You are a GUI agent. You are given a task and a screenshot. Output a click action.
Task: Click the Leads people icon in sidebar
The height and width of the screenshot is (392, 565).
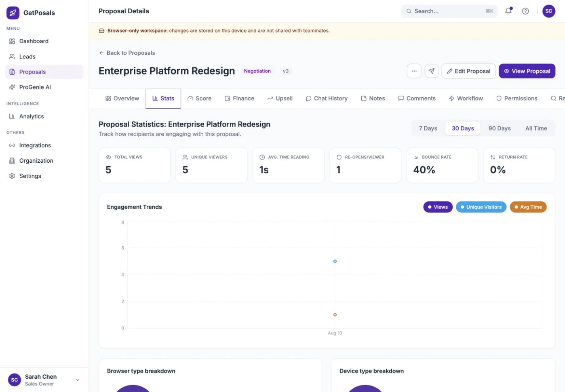(x=12, y=57)
